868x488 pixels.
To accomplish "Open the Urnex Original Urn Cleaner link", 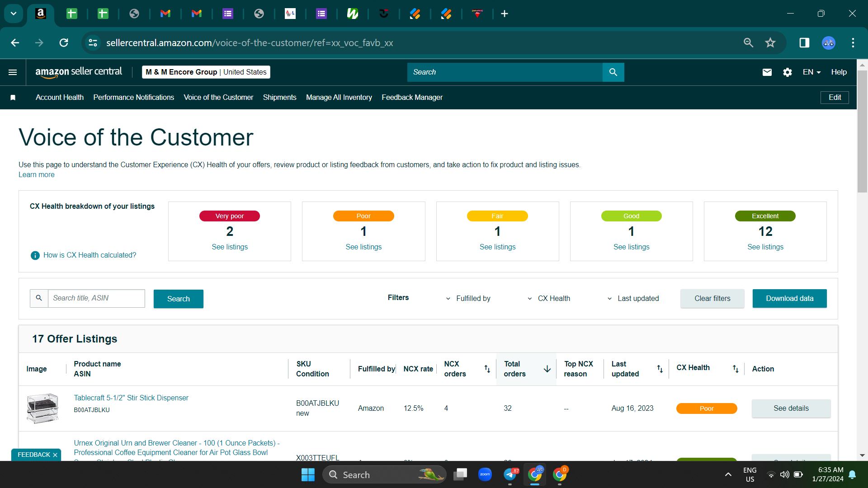I will (177, 452).
